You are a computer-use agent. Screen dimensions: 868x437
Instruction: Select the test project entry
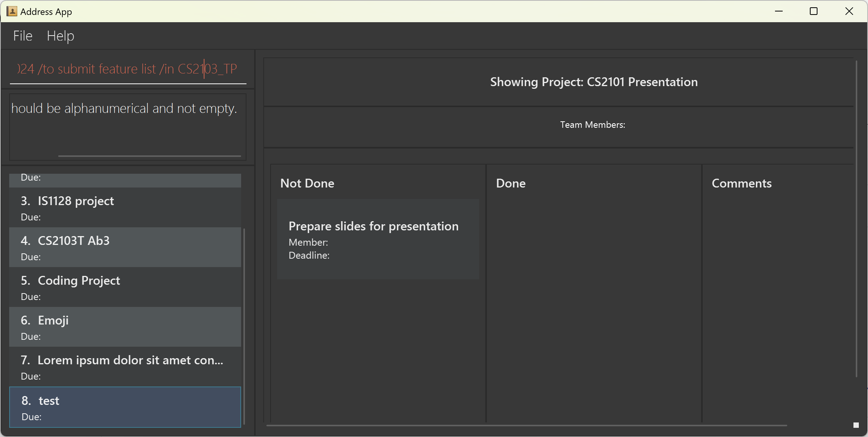pos(125,407)
